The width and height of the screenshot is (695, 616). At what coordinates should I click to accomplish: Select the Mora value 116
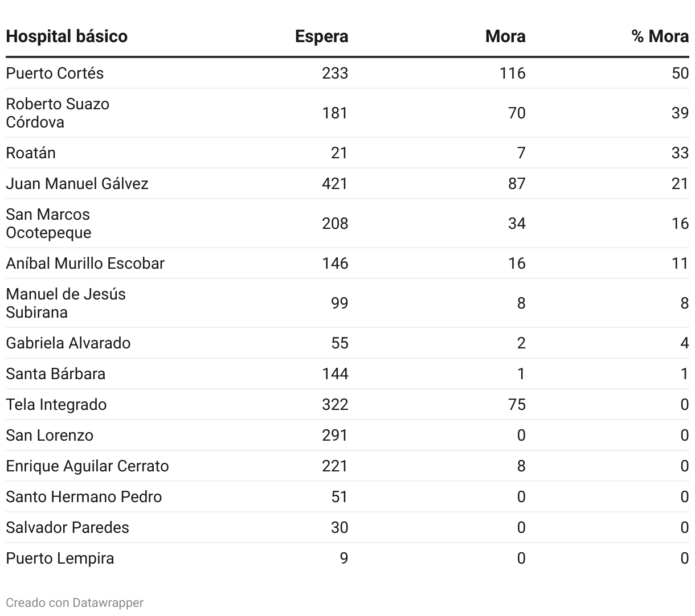pyautogui.click(x=512, y=73)
